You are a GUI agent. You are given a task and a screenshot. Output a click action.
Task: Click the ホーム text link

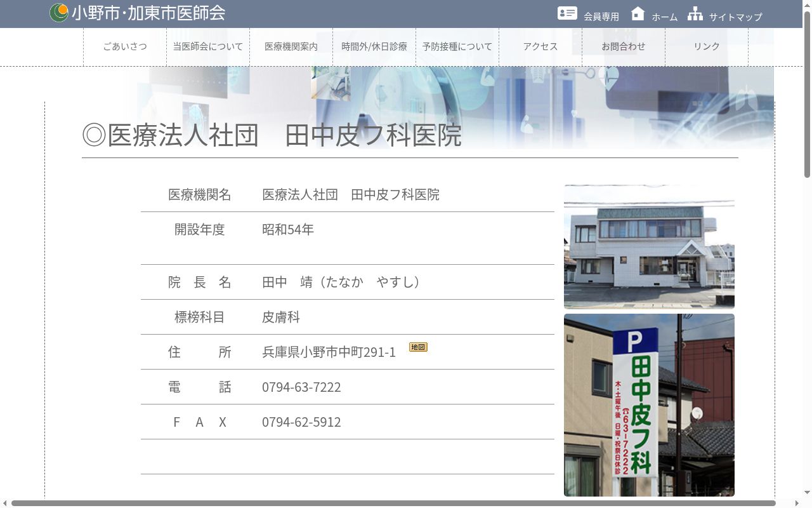click(665, 17)
